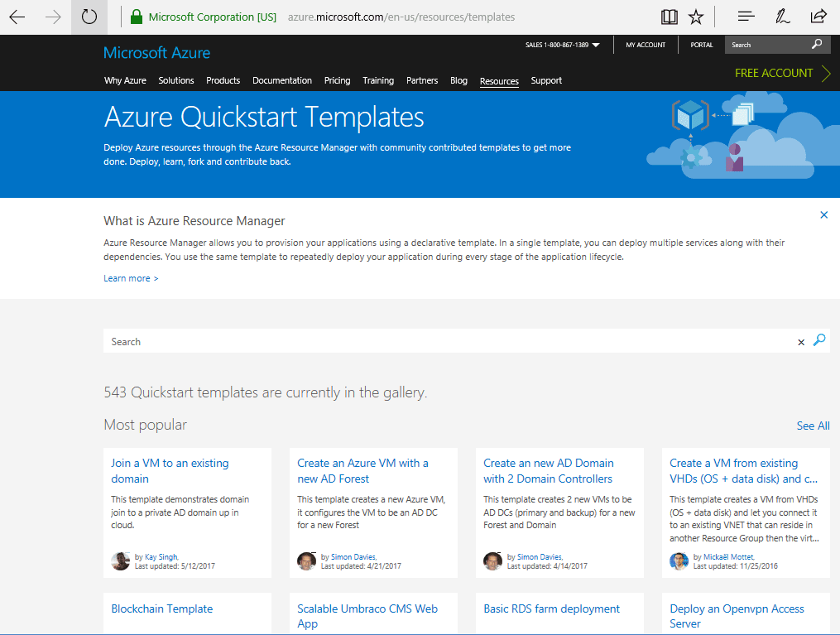Click the green padlock security icon
Viewport: 840px width, 635px height.
[x=137, y=17]
